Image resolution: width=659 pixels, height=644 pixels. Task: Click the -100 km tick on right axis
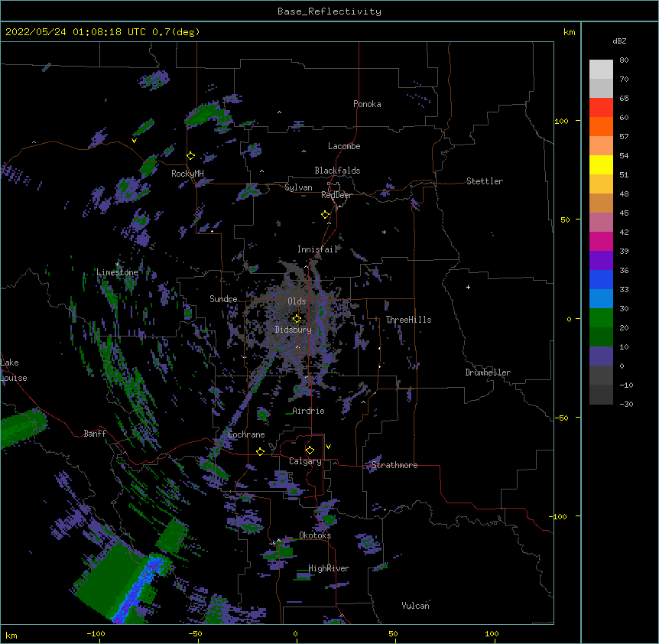559,516
